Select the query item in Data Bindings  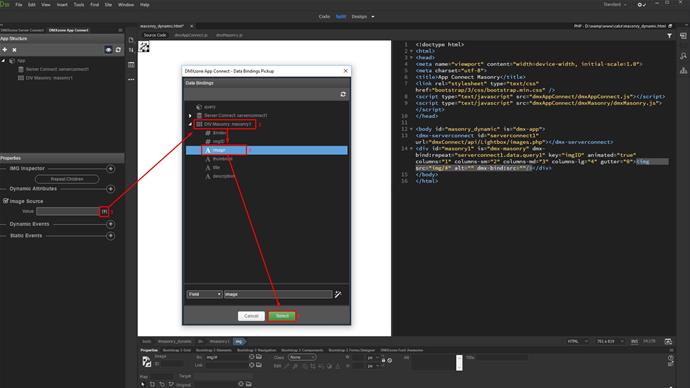(206, 107)
